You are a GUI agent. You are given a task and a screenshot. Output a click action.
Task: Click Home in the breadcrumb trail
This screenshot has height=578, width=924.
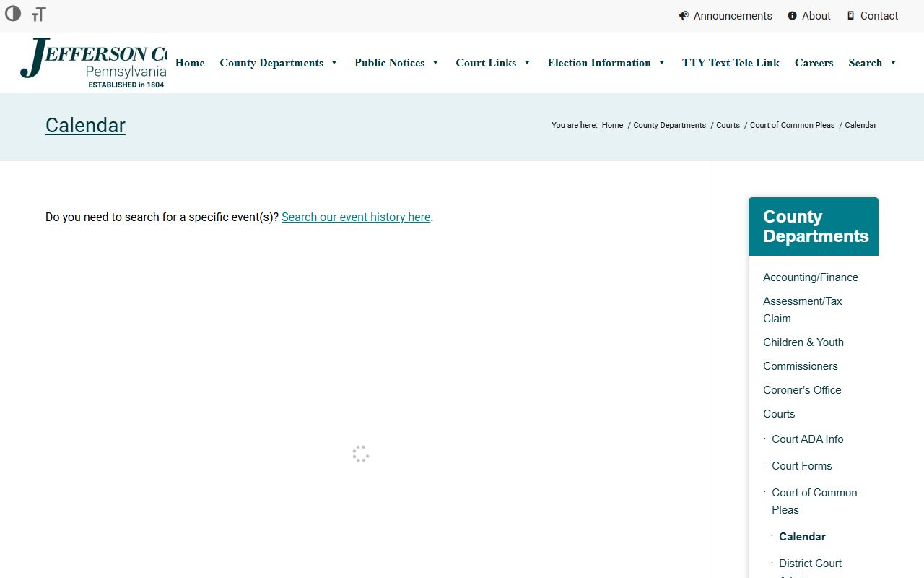pyautogui.click(x=612, y=125)
